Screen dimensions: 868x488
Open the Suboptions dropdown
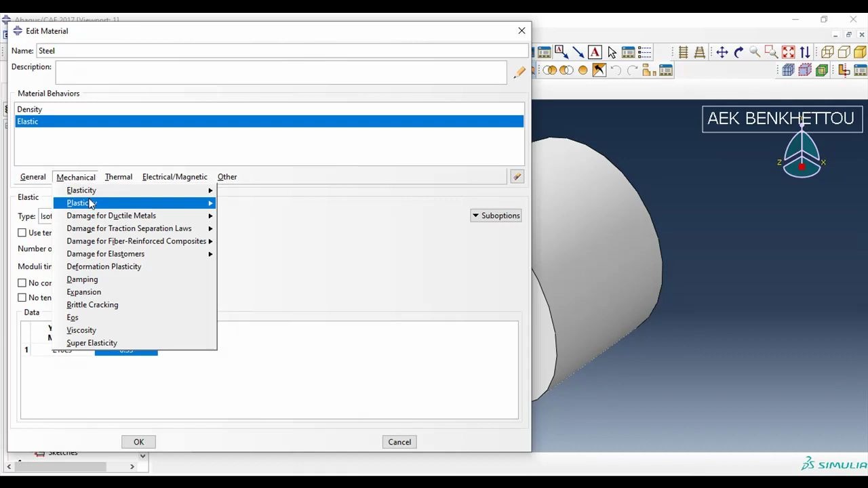pyautogui.click(x=496, y=216)
